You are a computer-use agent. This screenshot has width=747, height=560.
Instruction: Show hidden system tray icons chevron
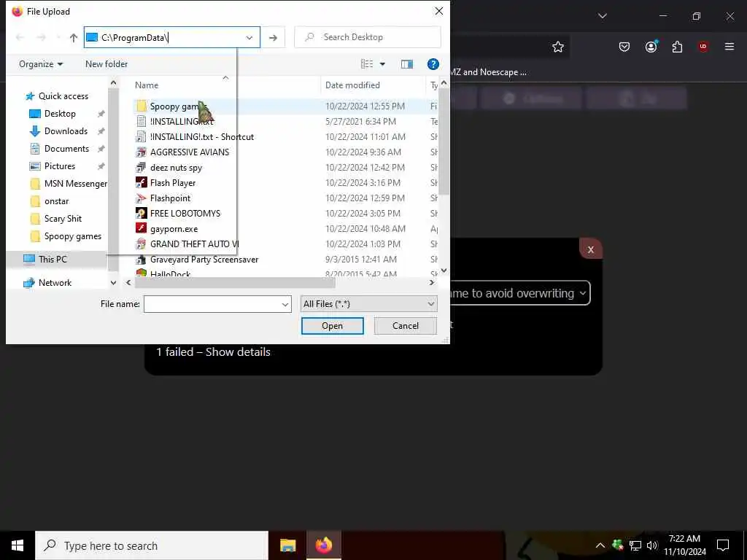tap(600, 545)
